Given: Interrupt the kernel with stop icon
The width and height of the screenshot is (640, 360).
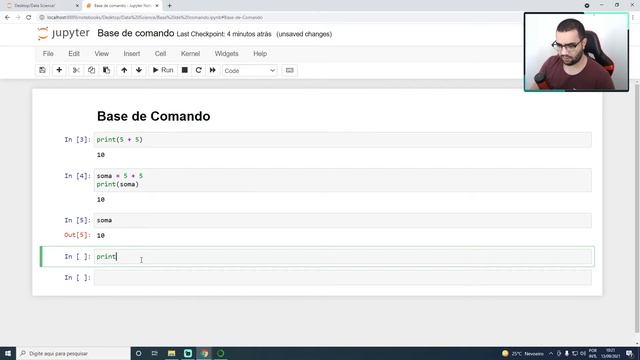Looking at the screenshot, I should (x=184, y=70).
